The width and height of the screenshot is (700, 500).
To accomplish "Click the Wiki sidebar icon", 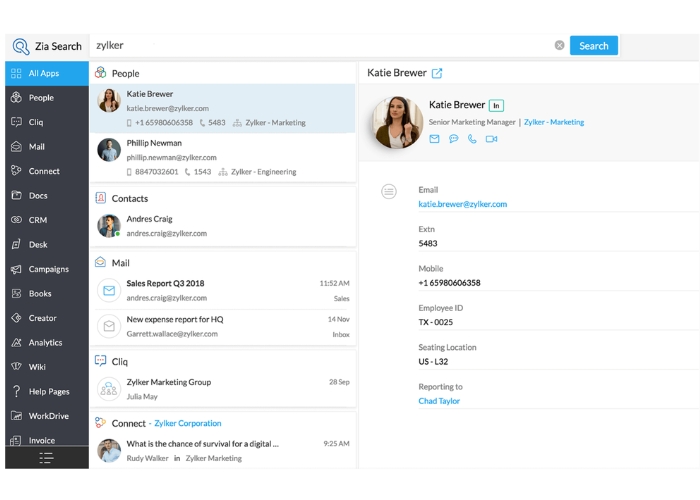I will tap(17, 367).
